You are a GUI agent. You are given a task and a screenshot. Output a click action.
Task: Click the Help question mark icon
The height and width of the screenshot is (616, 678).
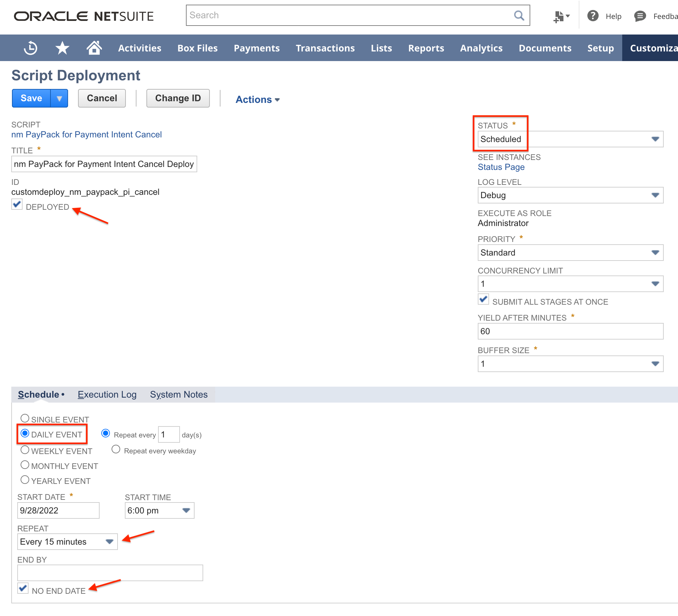point(593,16)
